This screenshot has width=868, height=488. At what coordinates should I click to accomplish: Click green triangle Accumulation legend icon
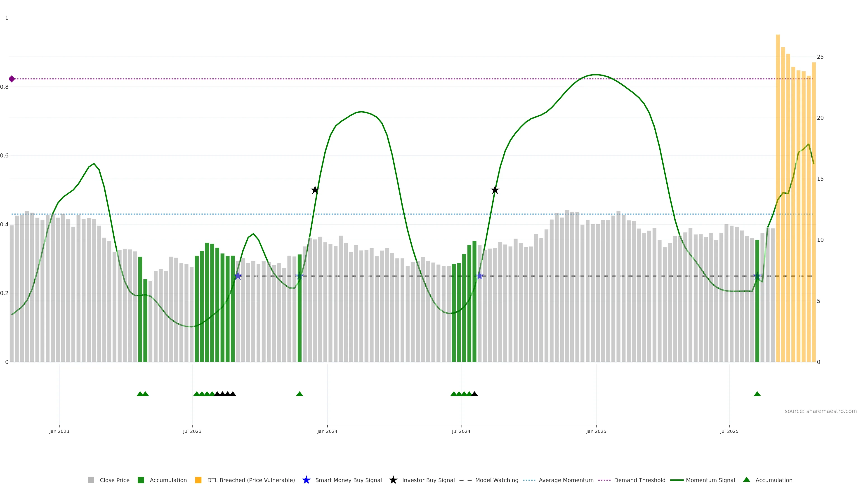tap(746, 480)
